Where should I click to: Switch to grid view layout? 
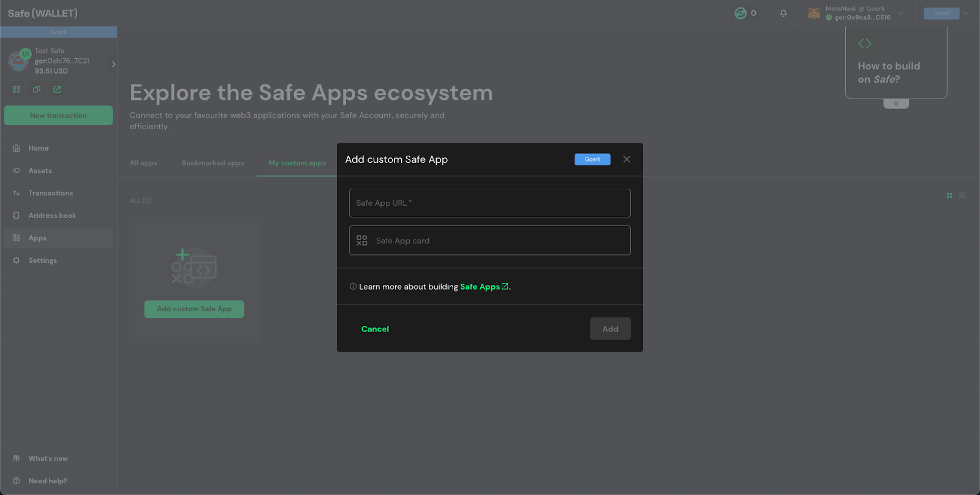click(x=949, y=195)
